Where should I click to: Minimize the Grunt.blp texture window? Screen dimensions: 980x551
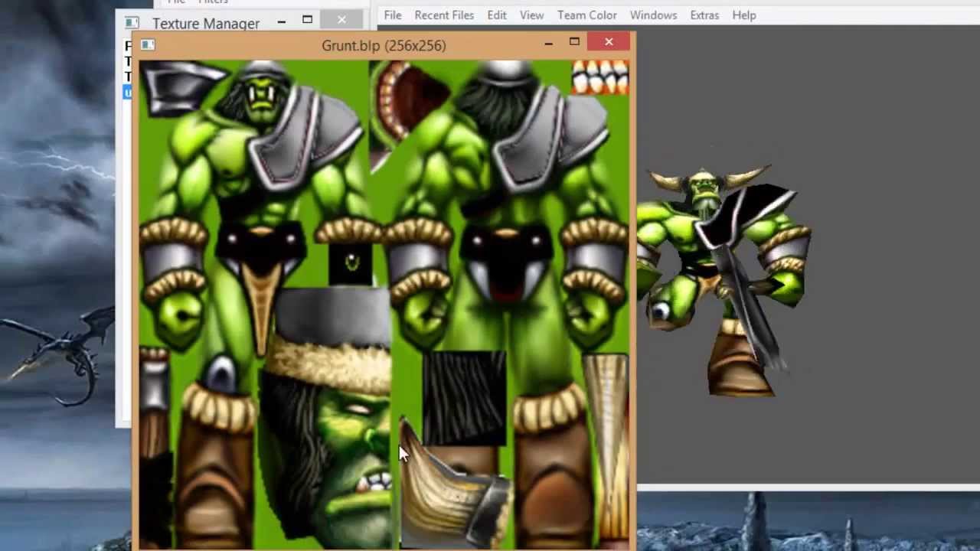coord(548,44)
